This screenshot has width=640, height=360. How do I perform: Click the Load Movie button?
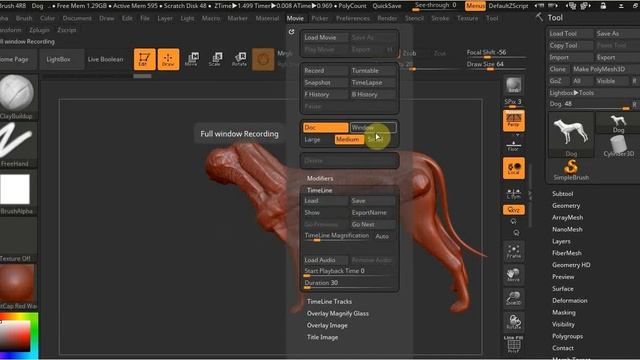325,38
